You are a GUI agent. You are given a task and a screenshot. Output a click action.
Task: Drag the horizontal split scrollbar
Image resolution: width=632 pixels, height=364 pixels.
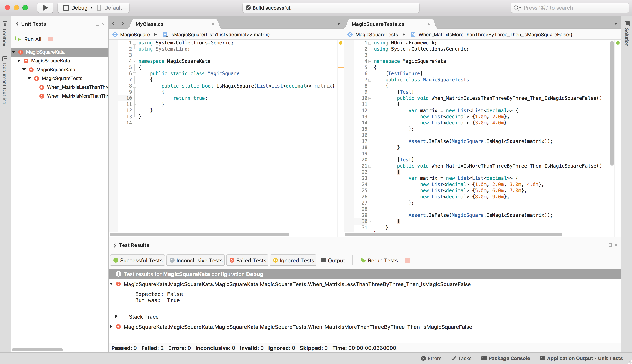tap(200, 234)
